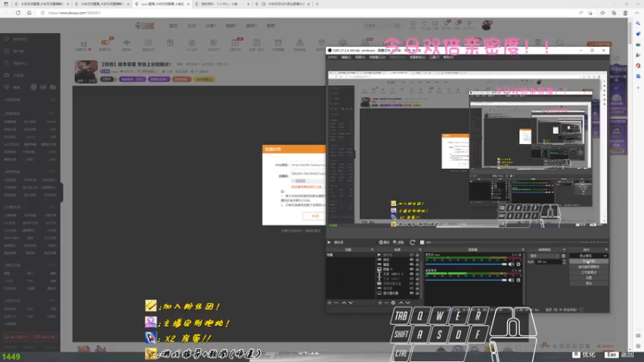Open 帮助(H) menu in OBS

pyautogui.click(x=448, y=57)
